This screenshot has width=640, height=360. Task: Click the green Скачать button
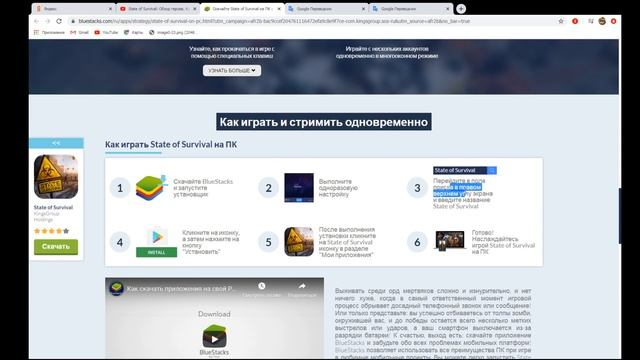tap(56, 247)
